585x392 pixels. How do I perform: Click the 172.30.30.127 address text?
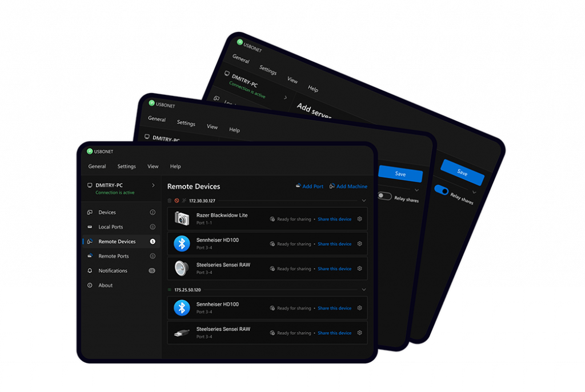(202, 201)
